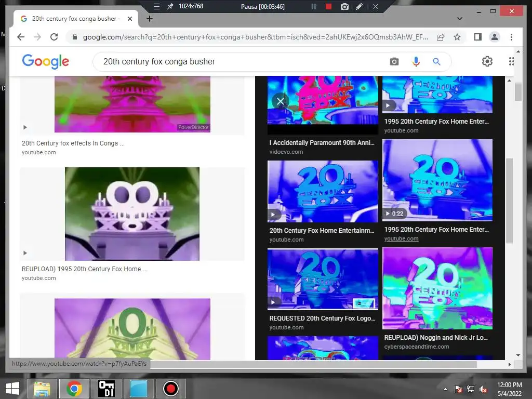Click the vidoevo.com source text
This screenshot has height=399, width=532.
click(286, 152)
